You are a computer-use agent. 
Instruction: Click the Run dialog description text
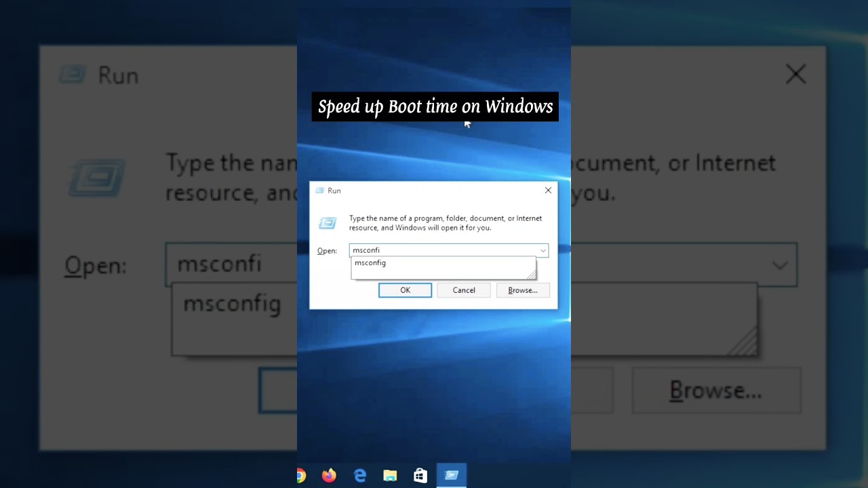446,223
